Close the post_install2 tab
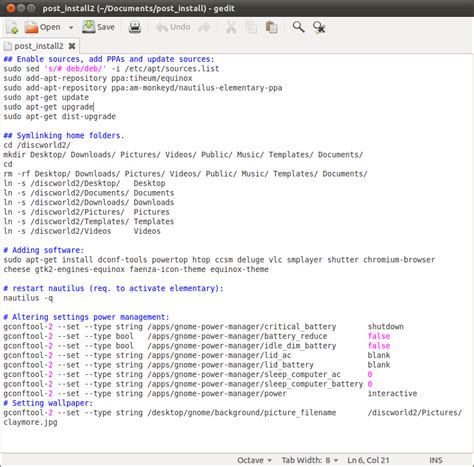Image resolution: width=474 pixels, height=467 pixels. pos(72,46)
